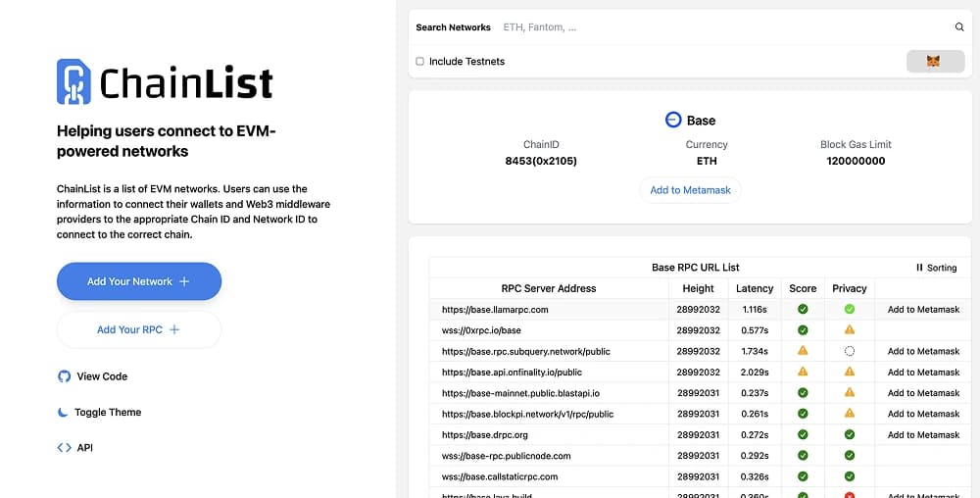Click the https://base.blockpi.network/v1/rpc/public address
Viewport: 980px width, 498px height.
click(527, 414)
